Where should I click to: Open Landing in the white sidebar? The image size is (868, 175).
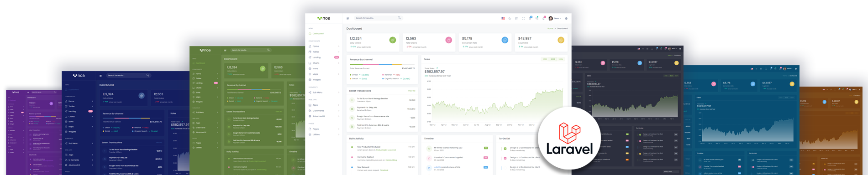[x=324, y=57]
